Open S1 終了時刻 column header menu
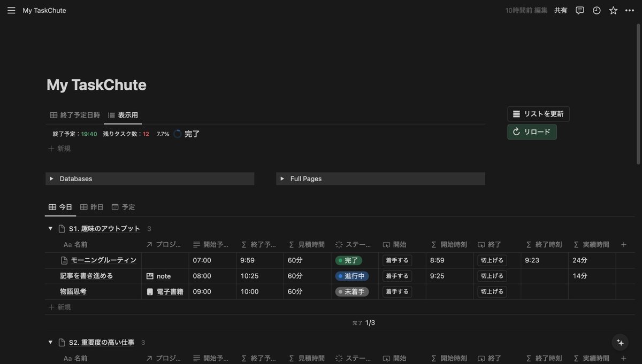 [544, 245]
